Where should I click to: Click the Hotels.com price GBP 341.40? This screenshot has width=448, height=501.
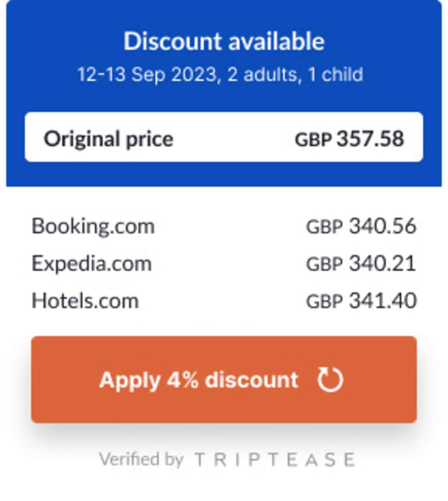(361, 301)
